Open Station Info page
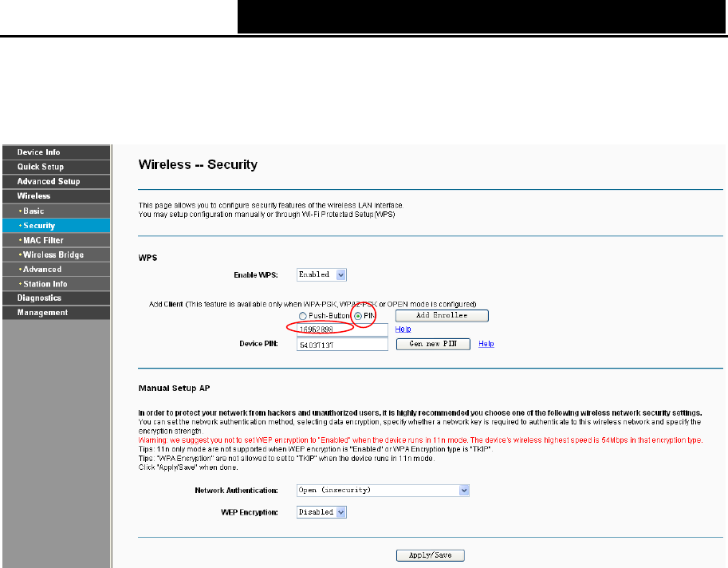Screen dimensions: 728x568 click(x=56, y=284)
